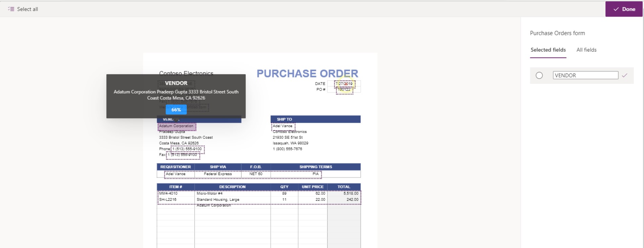
Task: Select the Fax number field box
Action: point(183,155)
